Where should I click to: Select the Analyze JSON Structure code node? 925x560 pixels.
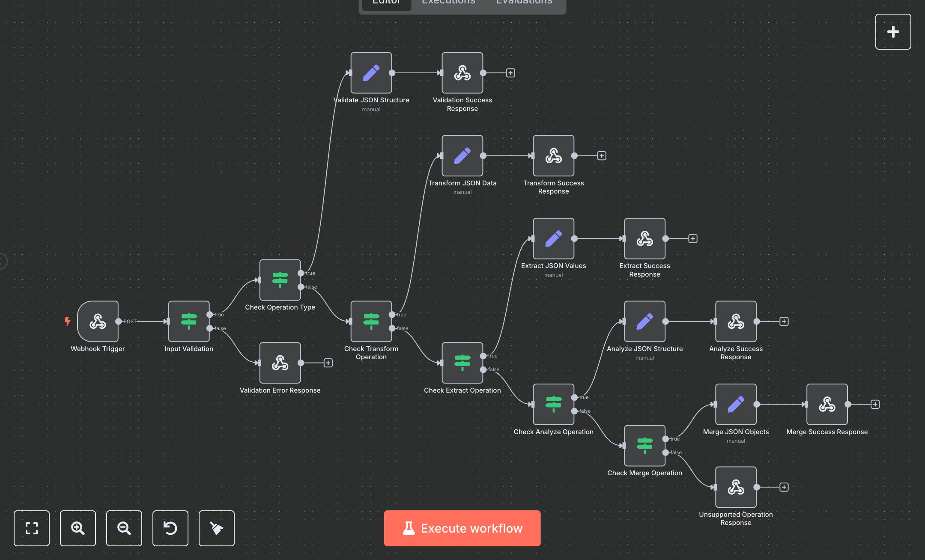645,321
